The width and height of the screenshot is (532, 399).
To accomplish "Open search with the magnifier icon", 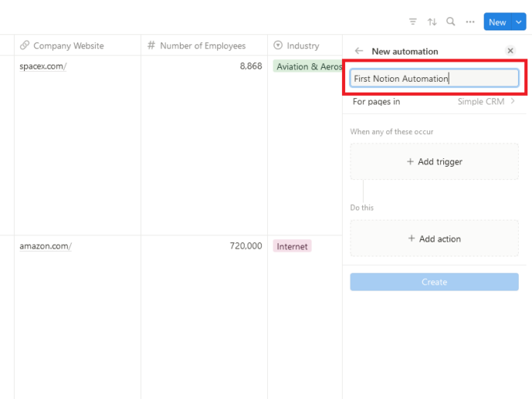I will [x=450, y=22].
